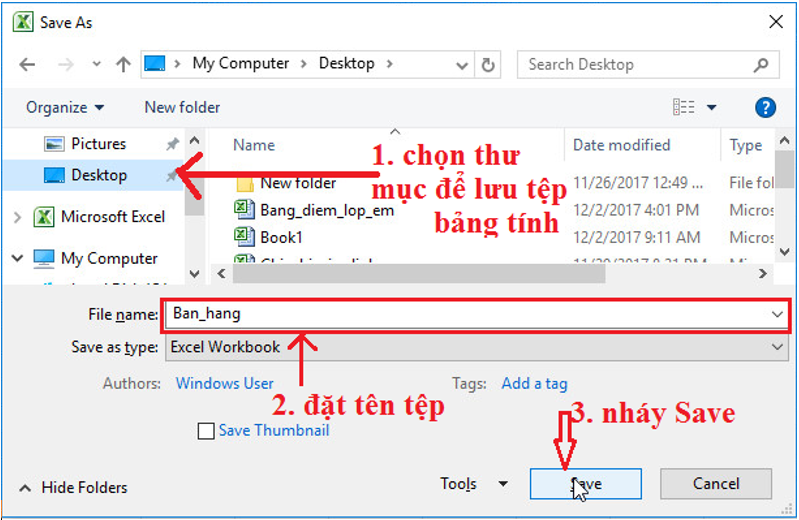Click the Cancel button
The width and height of the screenshot is (799, 520).
tap(716, 484)
